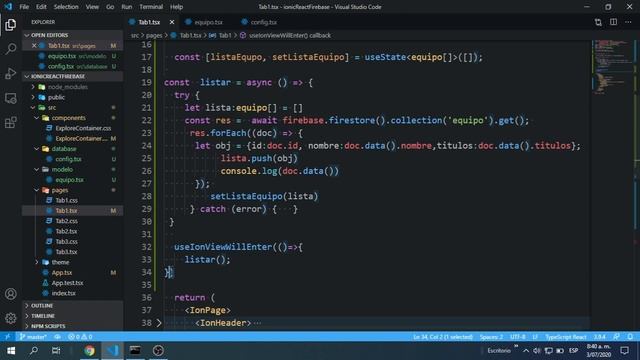Image resolution: width=640 pixels, height=360 pixels.
Task: Open the Run and Debug view
Action: 11,73
